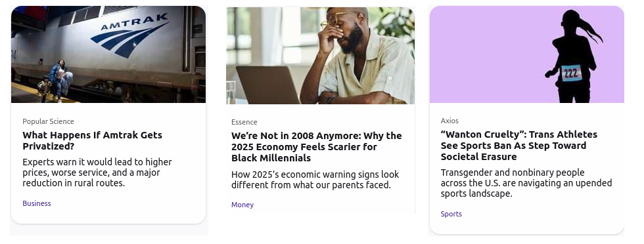Click the 'Experts warn it would lead' summary text
This screenshot has height=244, width=644.
tap(97, 173)
